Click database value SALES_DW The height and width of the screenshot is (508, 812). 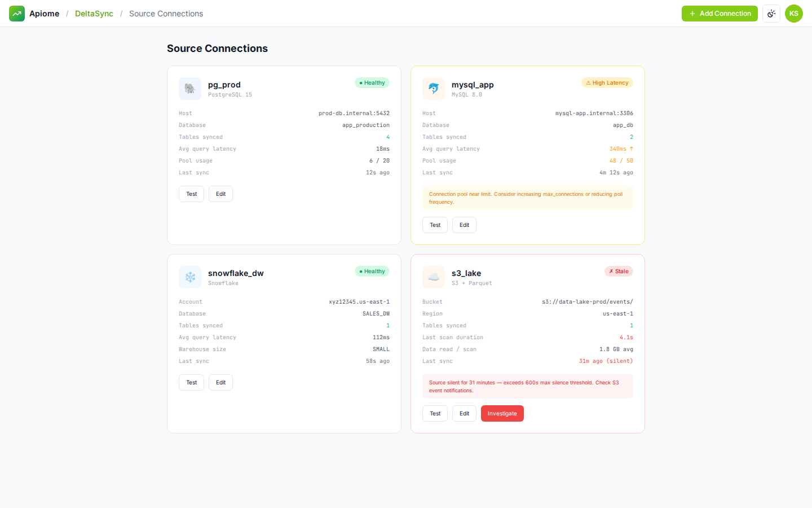click(376, 314)
